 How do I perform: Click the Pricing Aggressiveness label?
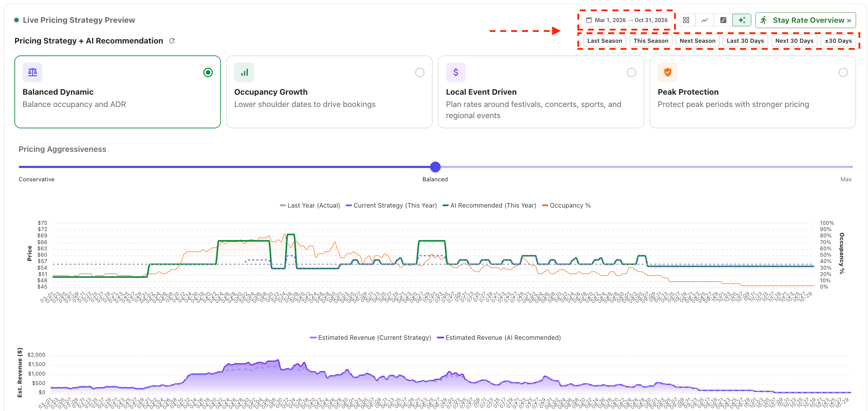[x=62, y=149]
